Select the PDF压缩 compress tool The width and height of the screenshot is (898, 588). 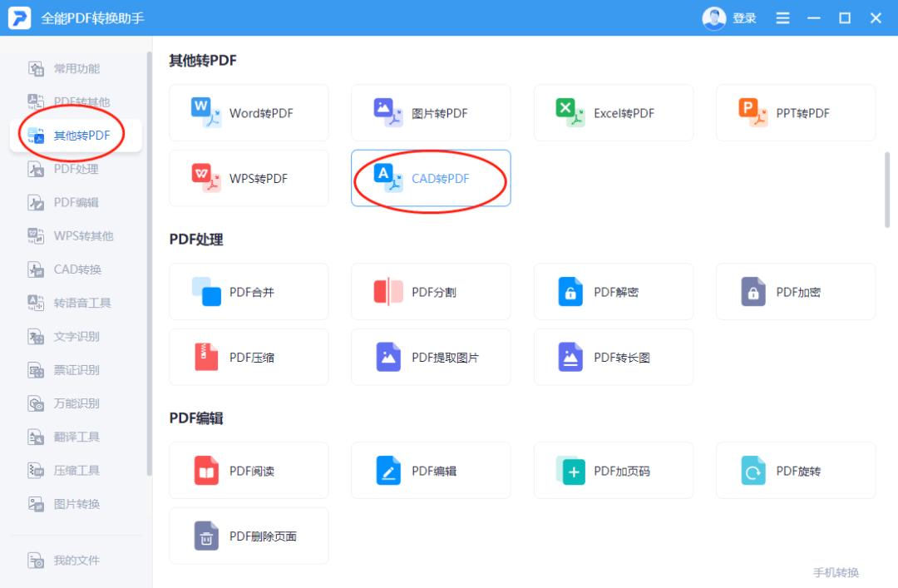point(249,357)
